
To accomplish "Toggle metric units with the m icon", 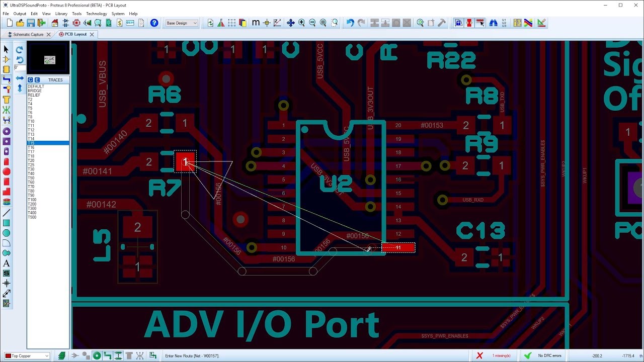I will (x=256, y=23).
